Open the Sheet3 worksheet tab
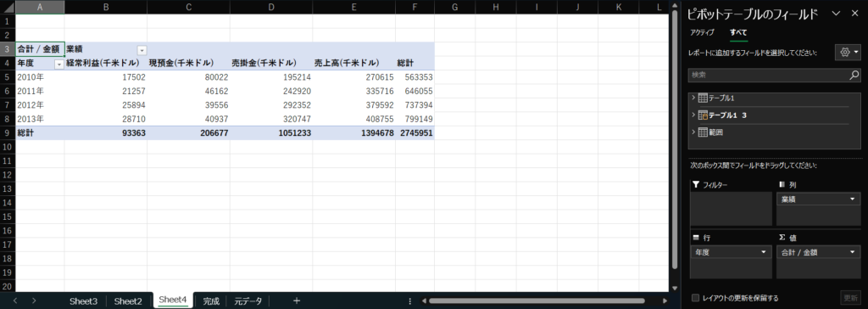The height and width of the screenshot is (309, 868). (x=84, y=301)
